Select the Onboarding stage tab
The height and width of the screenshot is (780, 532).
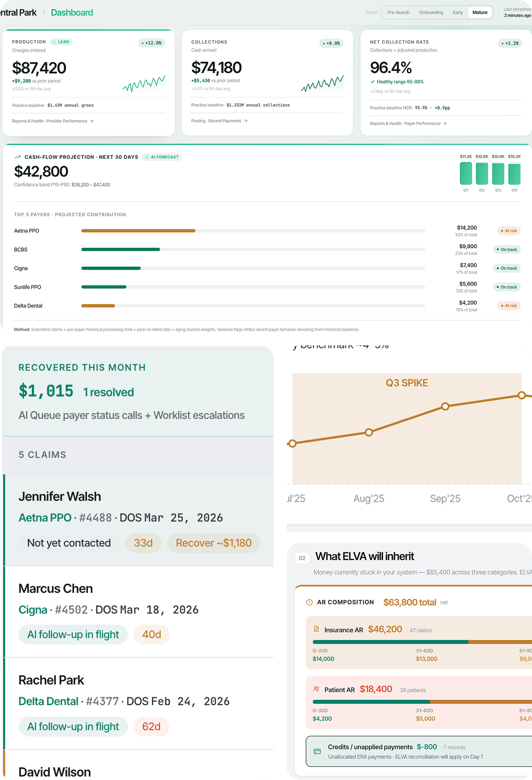click(x=431, y=12)
